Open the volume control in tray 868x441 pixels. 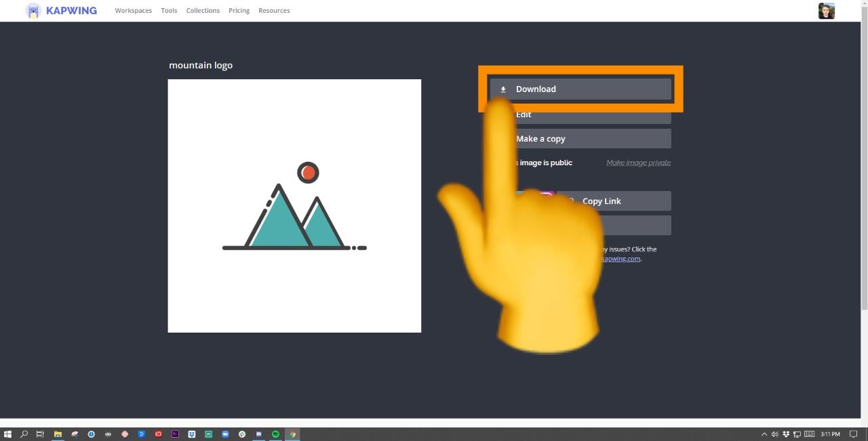click(x=775, y=434)
